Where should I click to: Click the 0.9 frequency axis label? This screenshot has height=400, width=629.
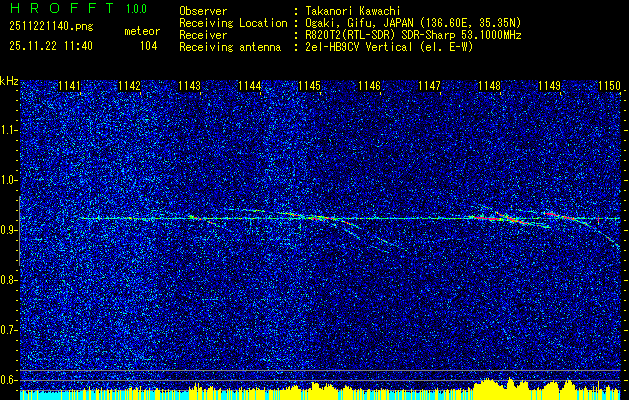(x=8, y=230)
